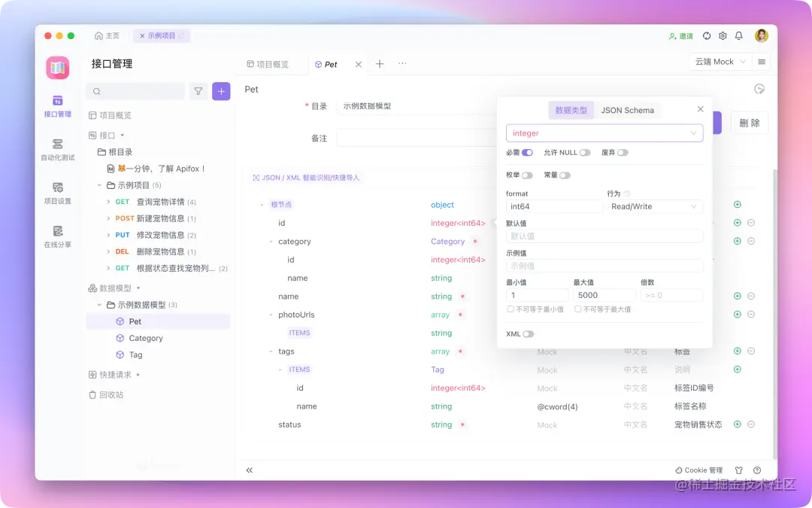Create a new API with the purple plus icon
Screen dimensions: 812x508
point(220,90)
